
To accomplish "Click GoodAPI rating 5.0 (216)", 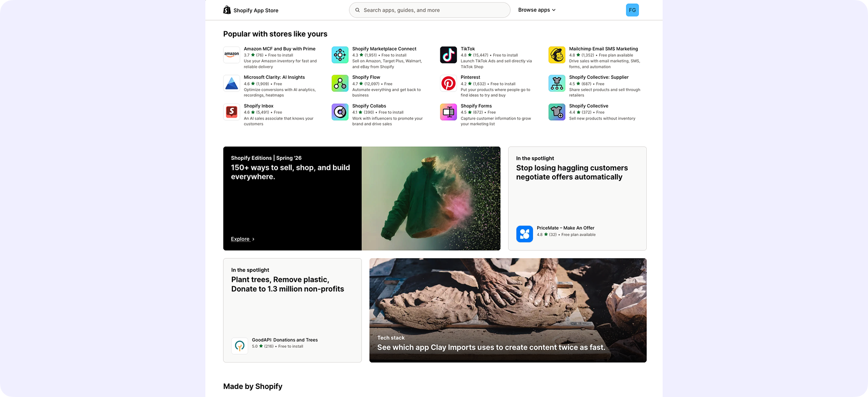I will [263, 346].
